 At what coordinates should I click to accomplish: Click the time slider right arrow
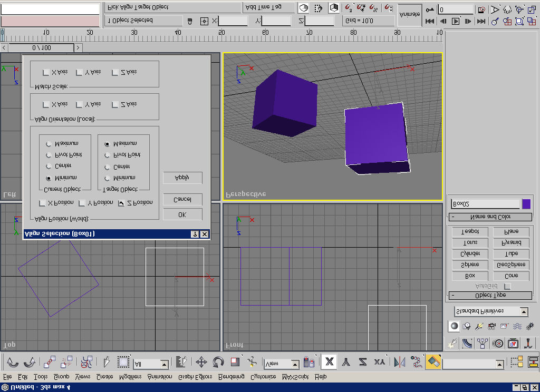click(78, 48)
